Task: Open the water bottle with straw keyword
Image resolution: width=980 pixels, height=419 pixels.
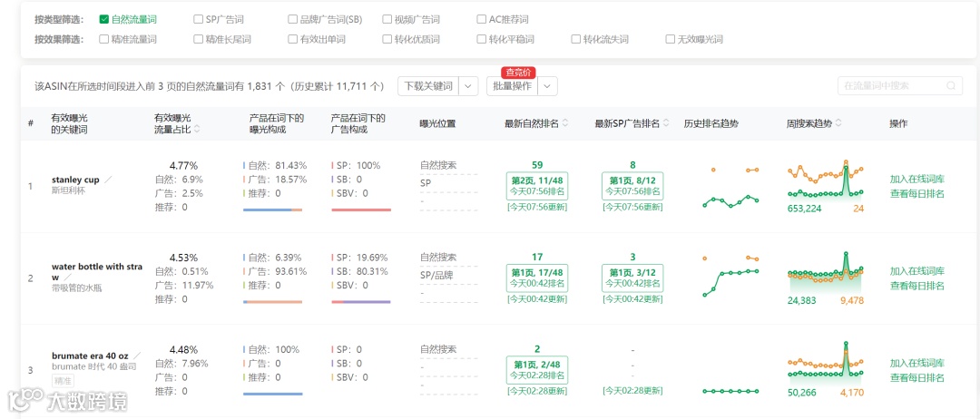Action: (97, 272)
